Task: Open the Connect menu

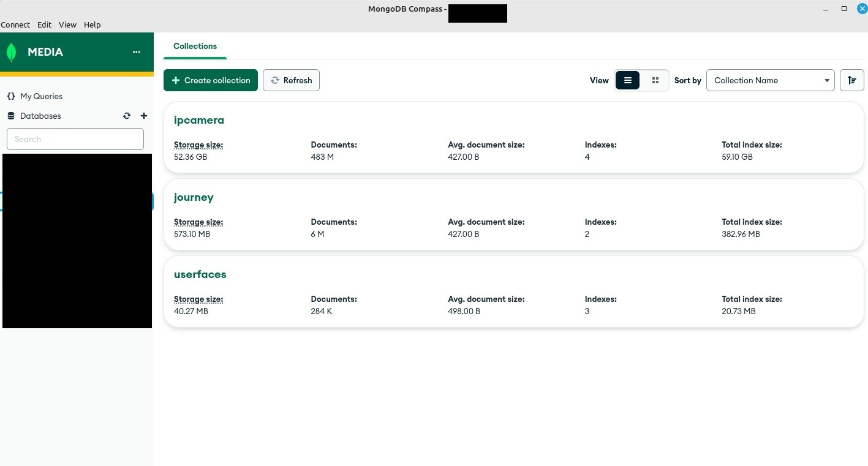Action: [x=15, y=24]
